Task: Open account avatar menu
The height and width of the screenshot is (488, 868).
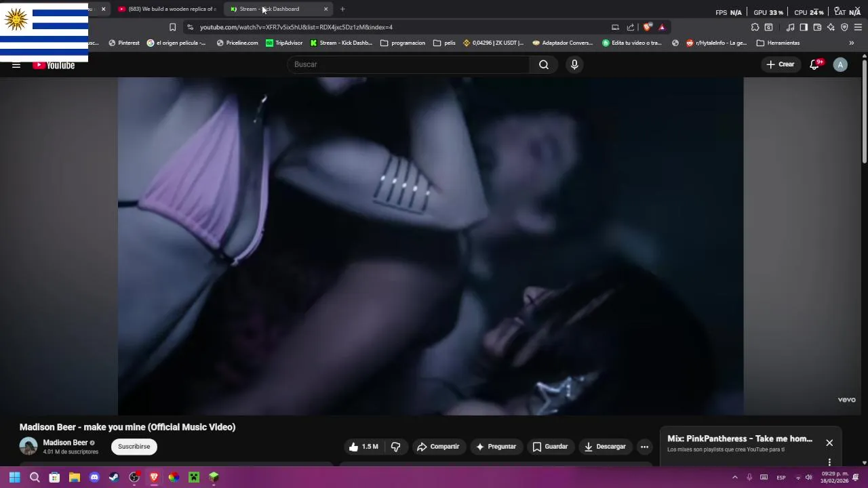Action: 840,64
